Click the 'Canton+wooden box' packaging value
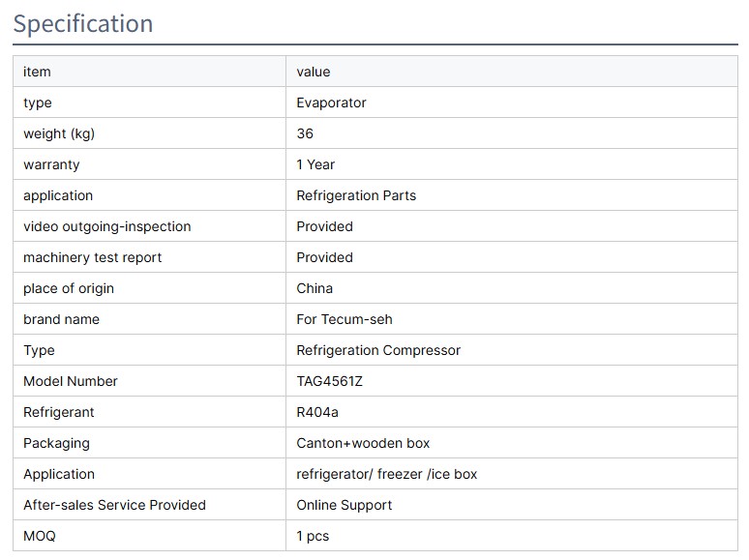 pyautogui.click(x=363, y=443)
